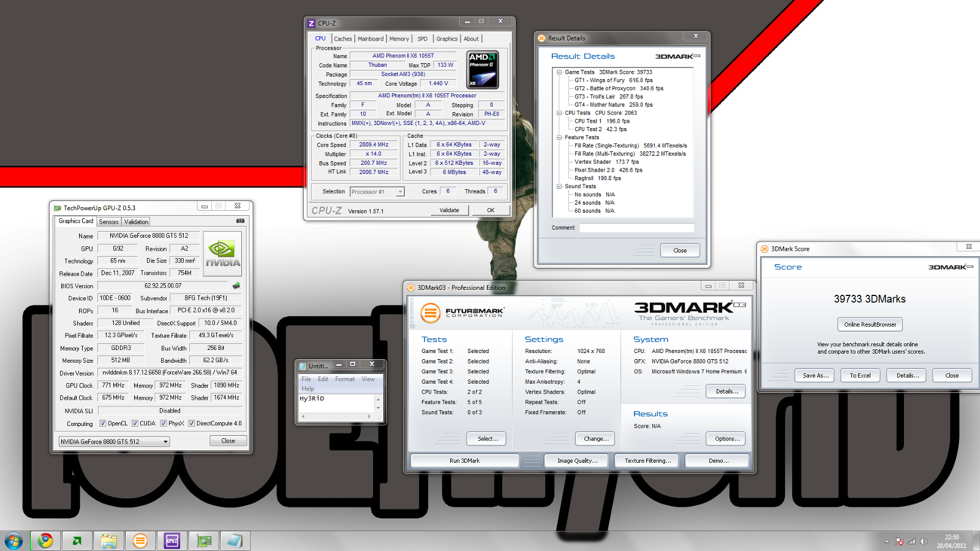980x551 pixels.
Task: Open the Memory tab in CPU-Z
Action: (x=399, y=39)
